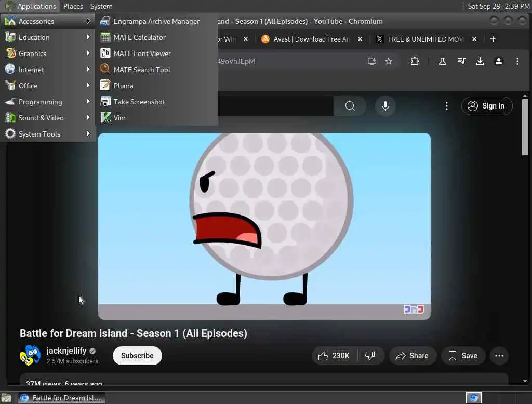Expand the Programming submenu

[47, 102]
